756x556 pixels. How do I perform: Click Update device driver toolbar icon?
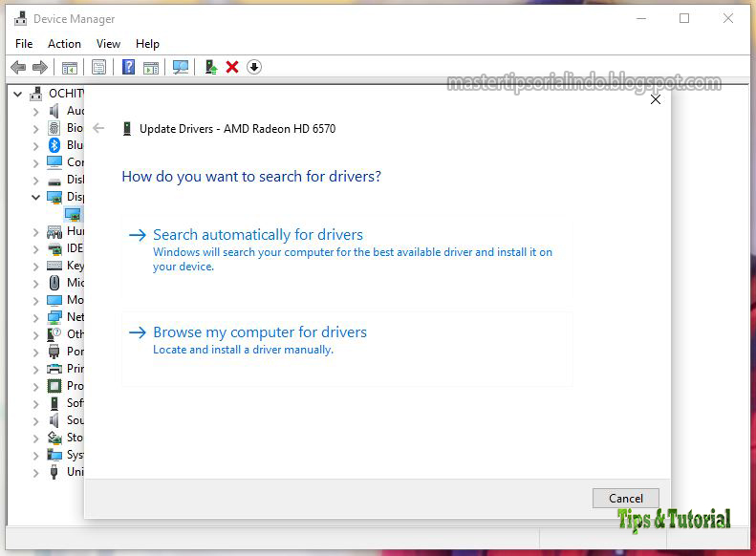(210, 67)
